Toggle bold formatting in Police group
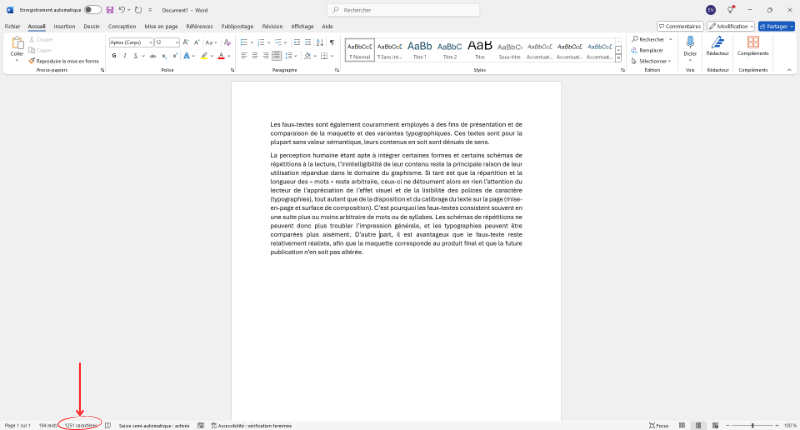The height and width of the screenshot is (430, 800). click(114, 56)
